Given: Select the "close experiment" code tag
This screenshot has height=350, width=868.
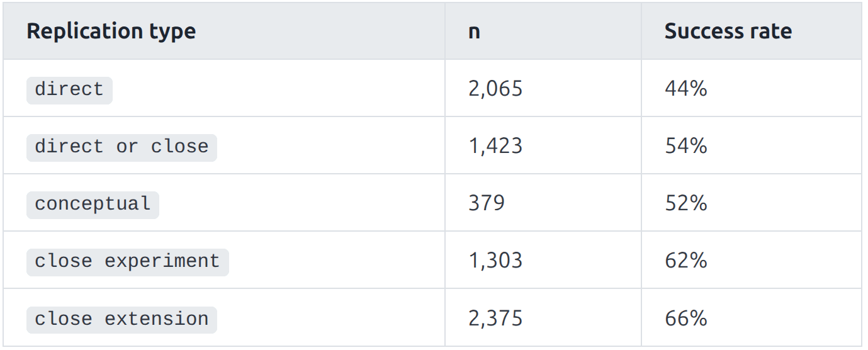Looking at the screenshot, I should [128, 262].
